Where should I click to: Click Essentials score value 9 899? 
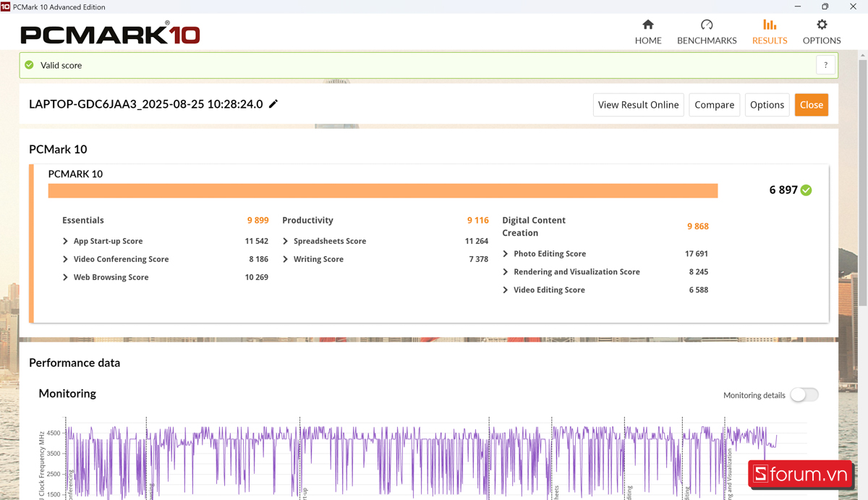coord(258,220)
